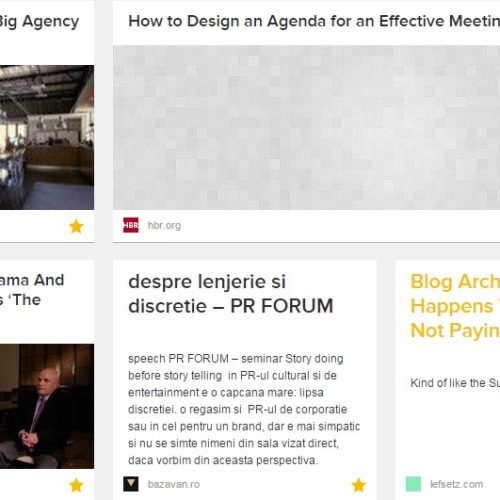Image resolution: width=500 pixels, height=500 pixels.
Task: Click the "Not Payin" yellow title line
Action: point(455,330)
